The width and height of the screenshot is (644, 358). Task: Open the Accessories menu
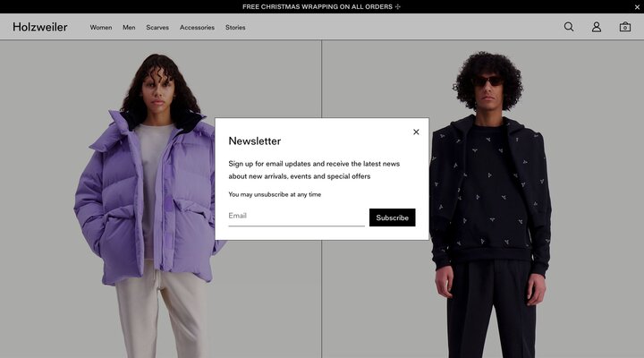pyautogui.click(x=197, y=28)
